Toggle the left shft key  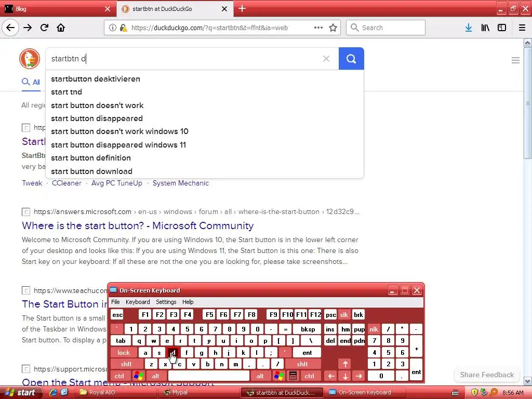[x=126, y=364]
